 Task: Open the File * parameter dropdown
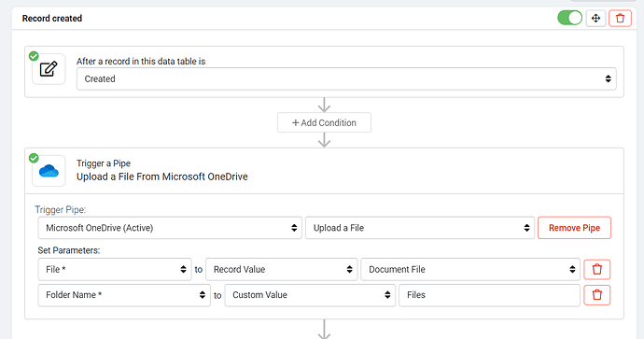115,270
